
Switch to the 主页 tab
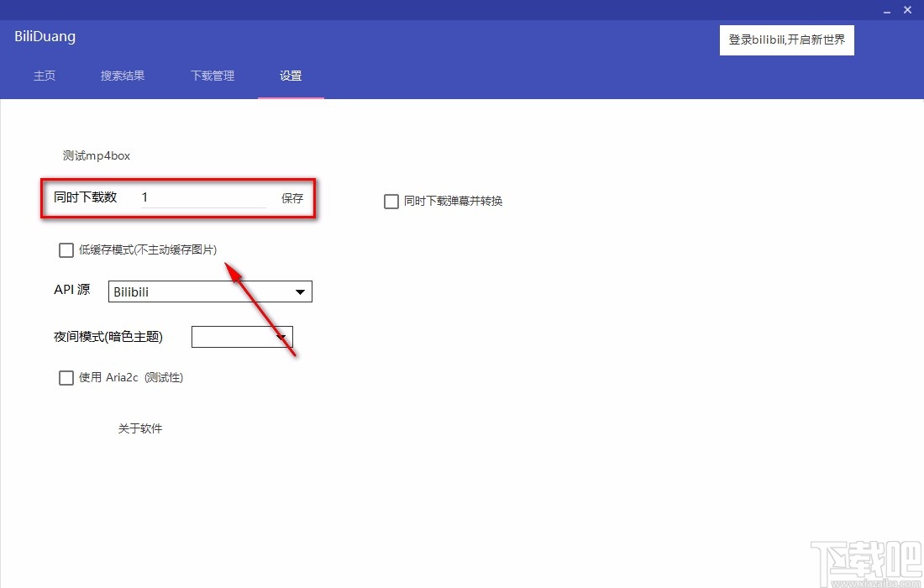45,76
